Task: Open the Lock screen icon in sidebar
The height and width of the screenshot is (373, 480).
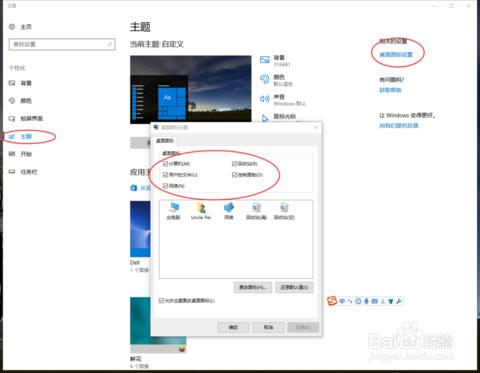Action: pos(12,118)
